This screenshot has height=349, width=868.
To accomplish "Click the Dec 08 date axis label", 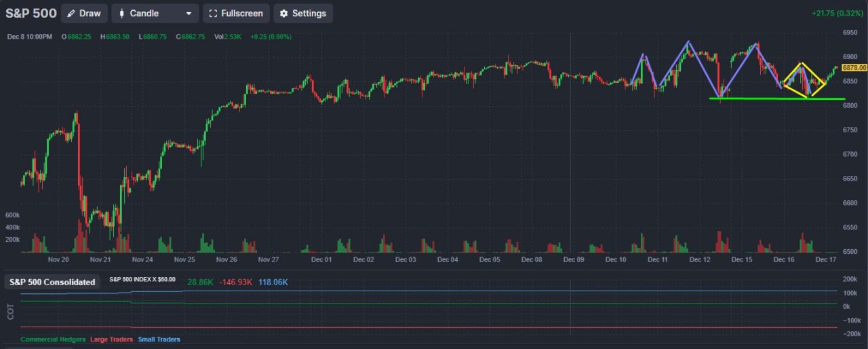I will tap(532, 259).
